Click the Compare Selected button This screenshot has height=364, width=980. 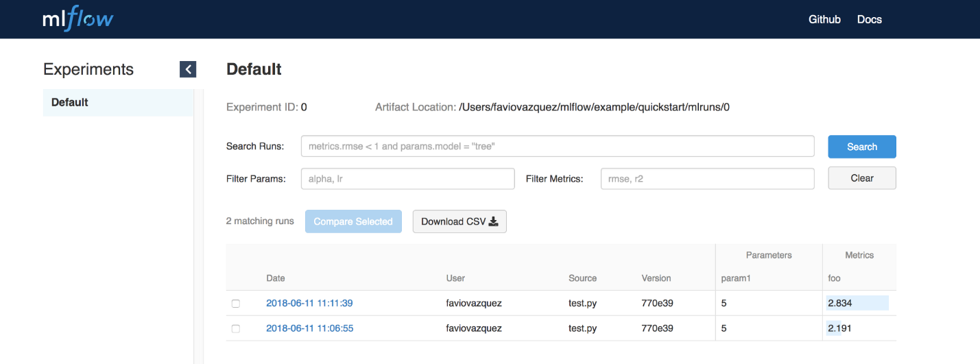(x=353, y=221)
